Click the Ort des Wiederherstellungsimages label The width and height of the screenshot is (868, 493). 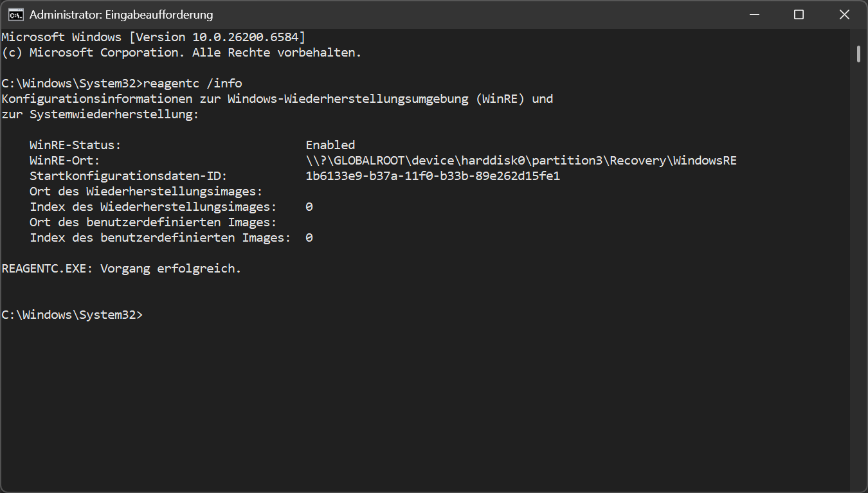click(146, 192)
